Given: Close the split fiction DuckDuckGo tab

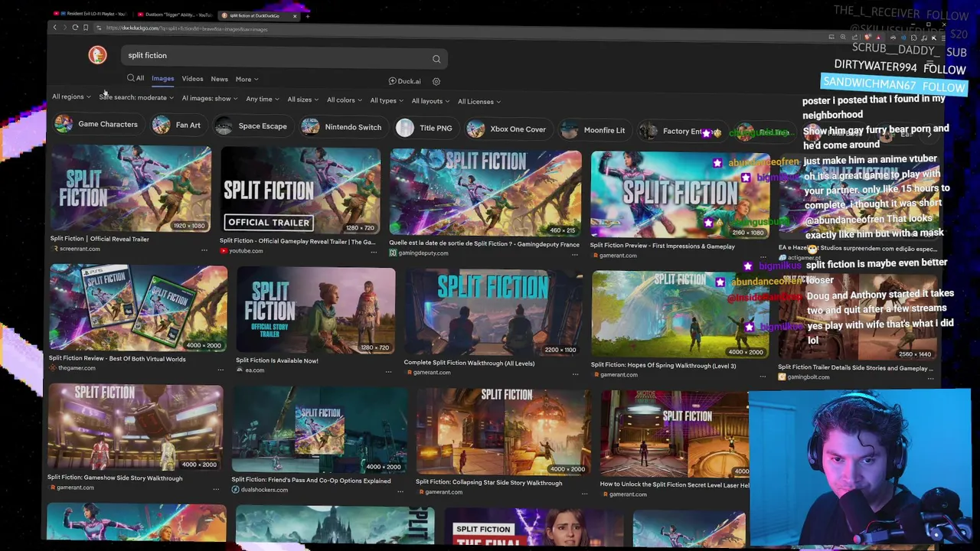Looking at the screenshot, I should coord(294,15).
